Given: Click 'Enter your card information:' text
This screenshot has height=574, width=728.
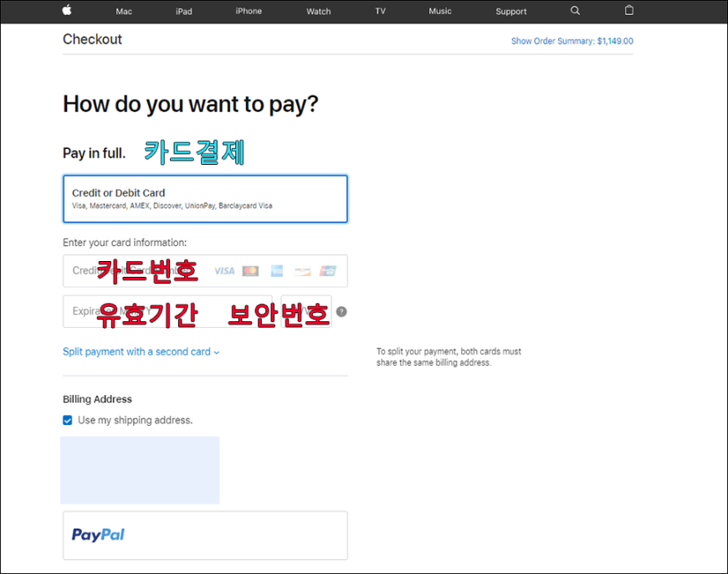Looking at the screenshot, I should pyautogui.click(x=125, y=243).
